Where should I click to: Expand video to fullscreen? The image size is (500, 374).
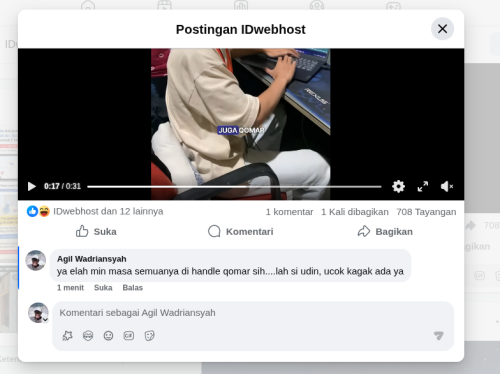[x=423, y=186]
